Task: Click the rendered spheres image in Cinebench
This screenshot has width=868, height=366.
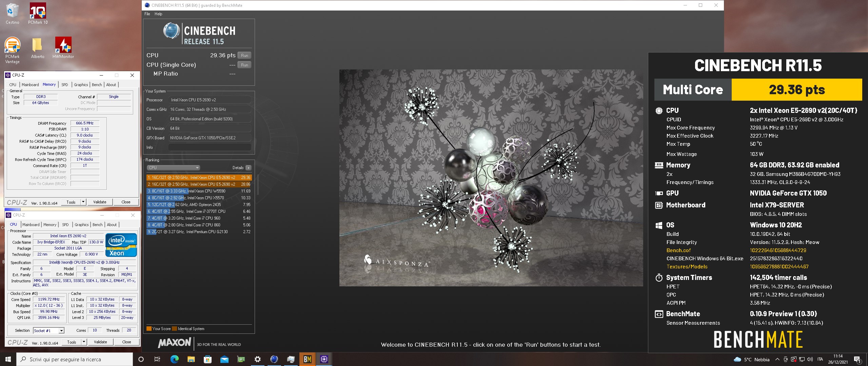Action: (491, 178)
